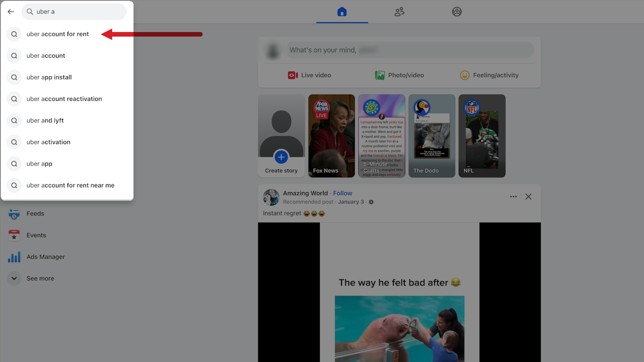Click the chevron-down icon next to See more
The width and height of the screenshot is (644, 362).
tap(14, 279)
